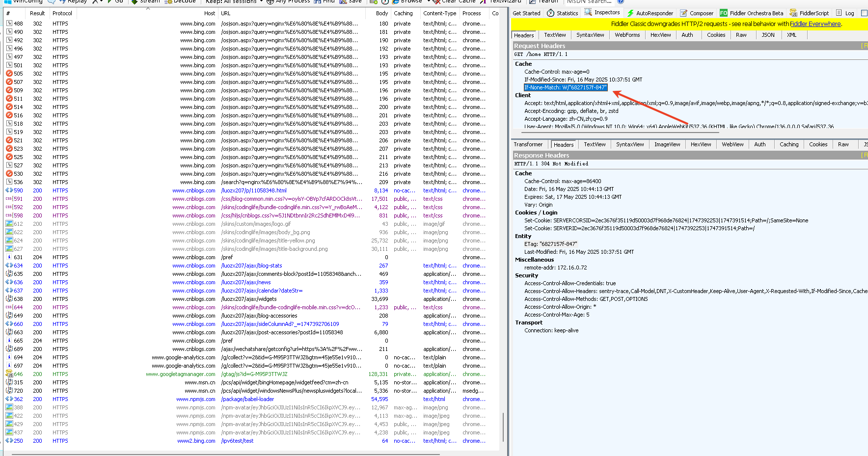Click the image icon of session 624
Image resolution: width=868 pixels, height=456 pixels.
[9, 241]
